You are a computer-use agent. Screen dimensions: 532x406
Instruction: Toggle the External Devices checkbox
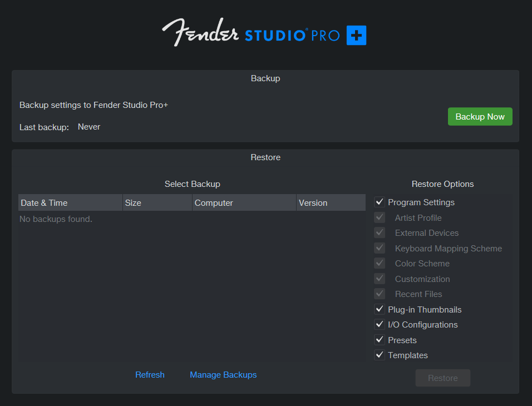(380, 232)
